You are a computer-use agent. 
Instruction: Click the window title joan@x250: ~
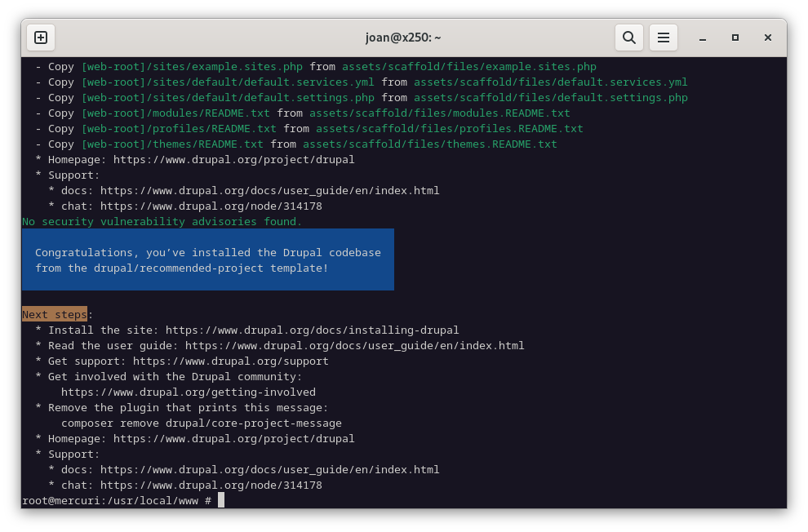click(x=403, y=38)
